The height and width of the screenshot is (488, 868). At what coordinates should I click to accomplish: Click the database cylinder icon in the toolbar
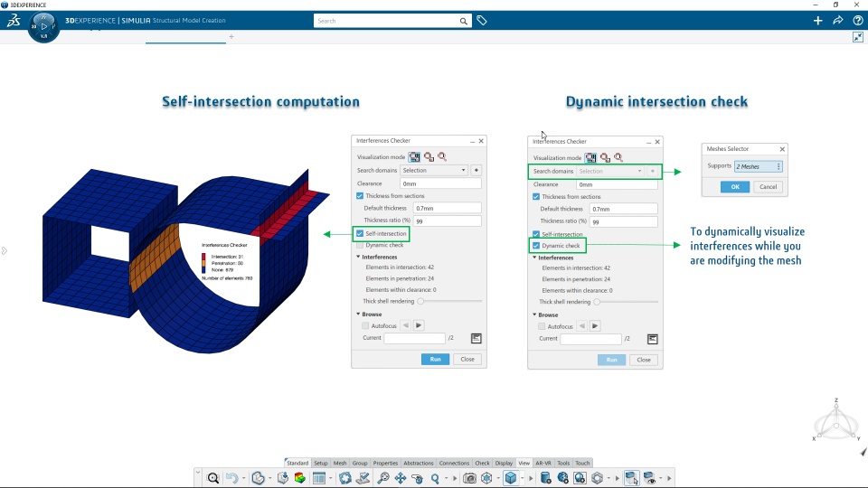tap(545, 477)
